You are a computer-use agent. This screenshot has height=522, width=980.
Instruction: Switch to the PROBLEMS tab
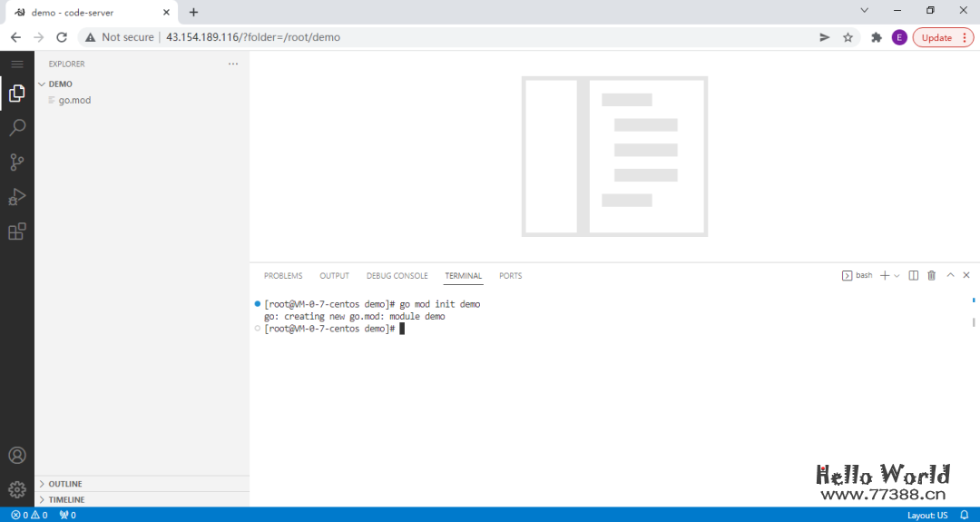pos(283,276)
